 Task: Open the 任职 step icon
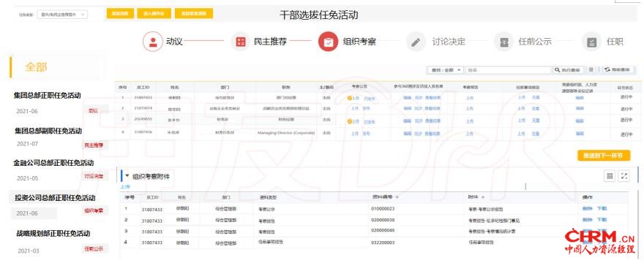click(592, 42)
